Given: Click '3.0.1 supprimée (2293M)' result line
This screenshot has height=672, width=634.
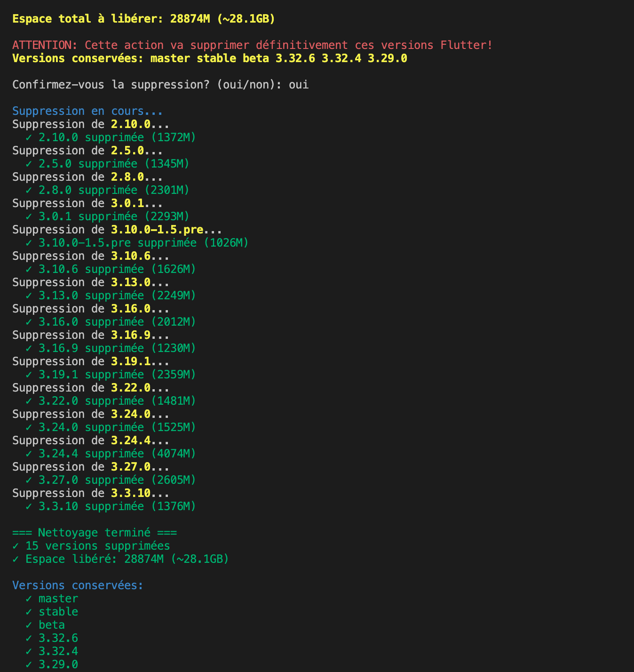Looking at the screenshot, I should (107, 216).
